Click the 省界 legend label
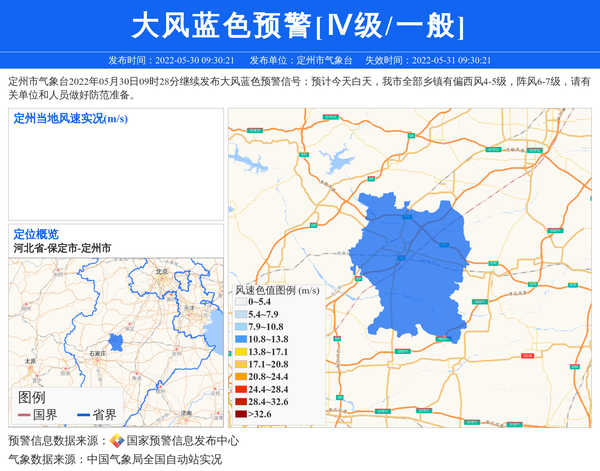The image size is (600, 471). click(104, 415)
